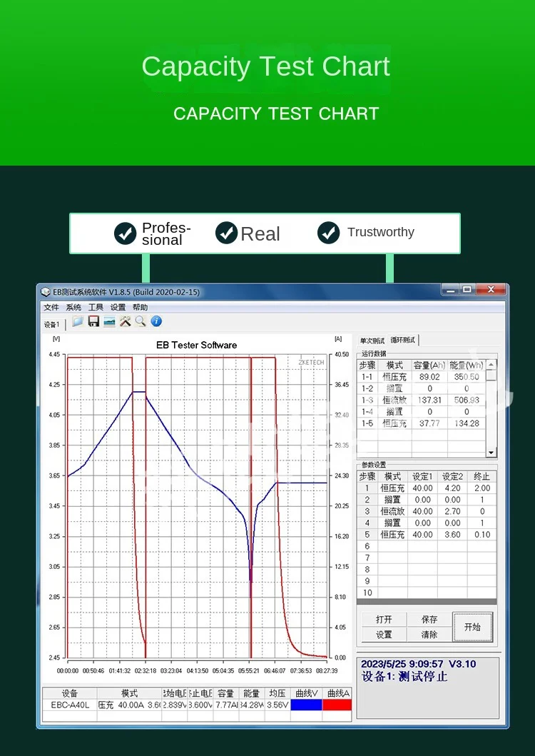
Task: Click the magnifying glass toolbar icon
Action: pos(141,322)
